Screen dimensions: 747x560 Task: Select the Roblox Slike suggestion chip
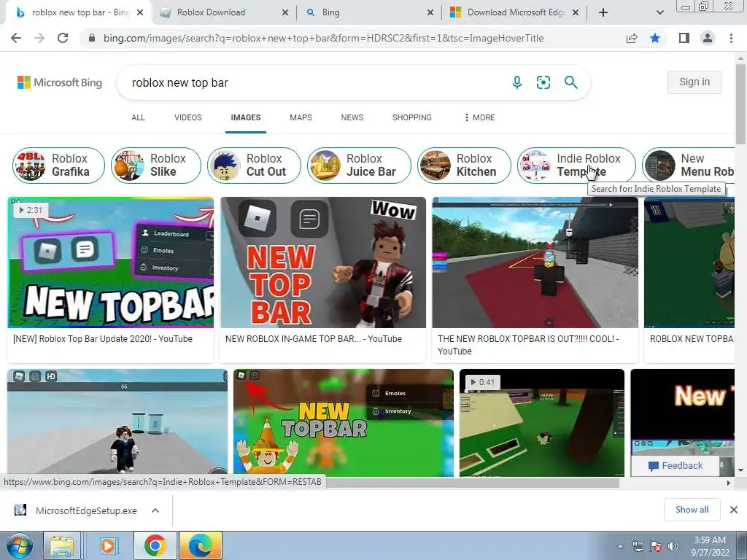click(156, 166)
